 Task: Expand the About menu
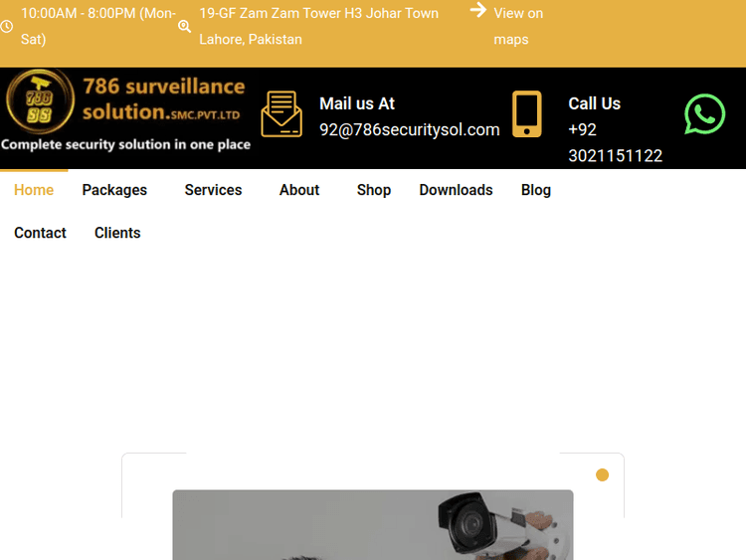(x=298, y=190)
